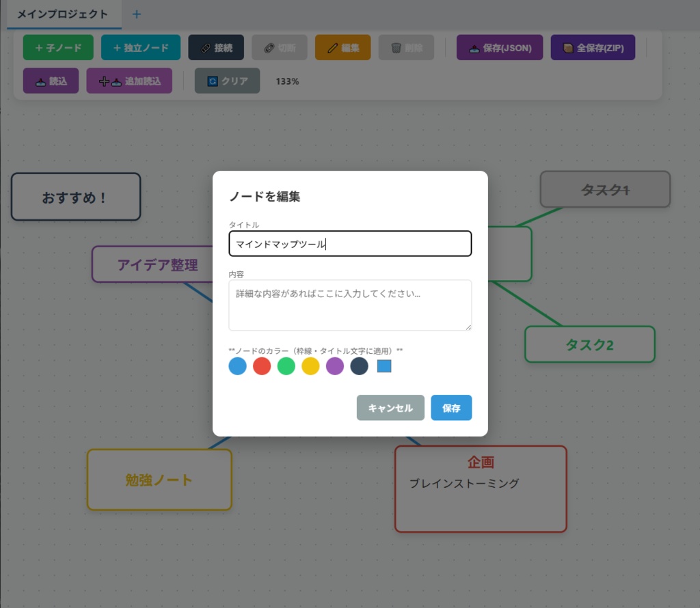Pick the red color circle
The width and height of the screenshot is (700, 608).
pyautogui.click(x=262, y=365)
